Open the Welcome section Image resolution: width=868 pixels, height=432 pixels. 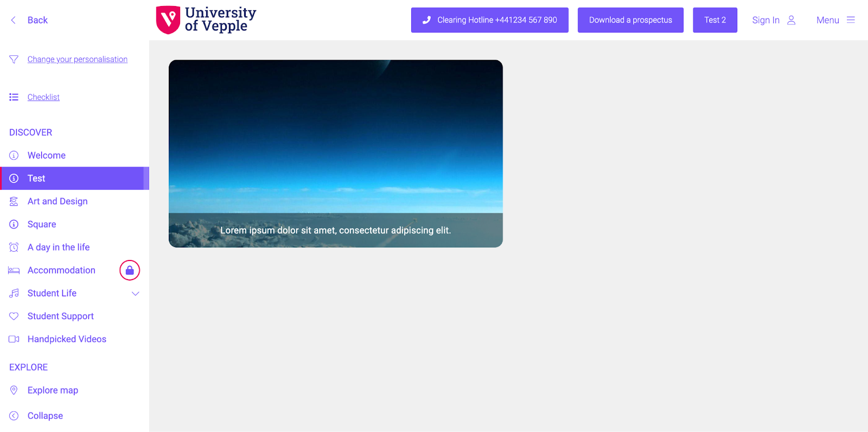click(x=47, y=155)
